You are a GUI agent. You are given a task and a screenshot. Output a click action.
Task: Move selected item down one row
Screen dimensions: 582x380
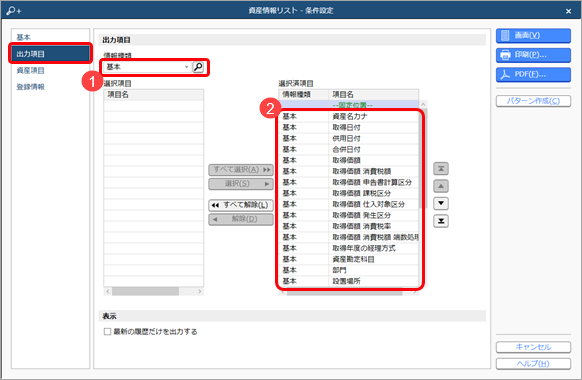441,203
